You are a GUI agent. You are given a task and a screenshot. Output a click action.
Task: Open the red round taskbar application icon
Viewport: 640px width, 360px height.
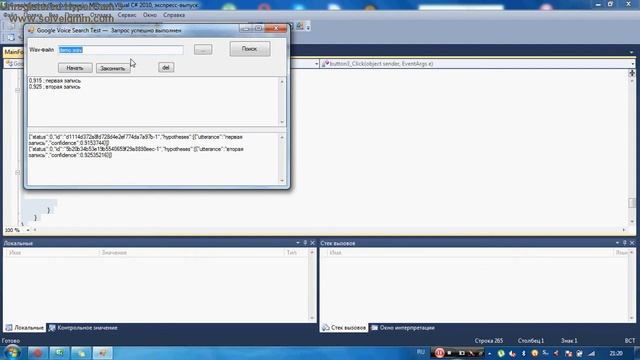coord(37,353)
